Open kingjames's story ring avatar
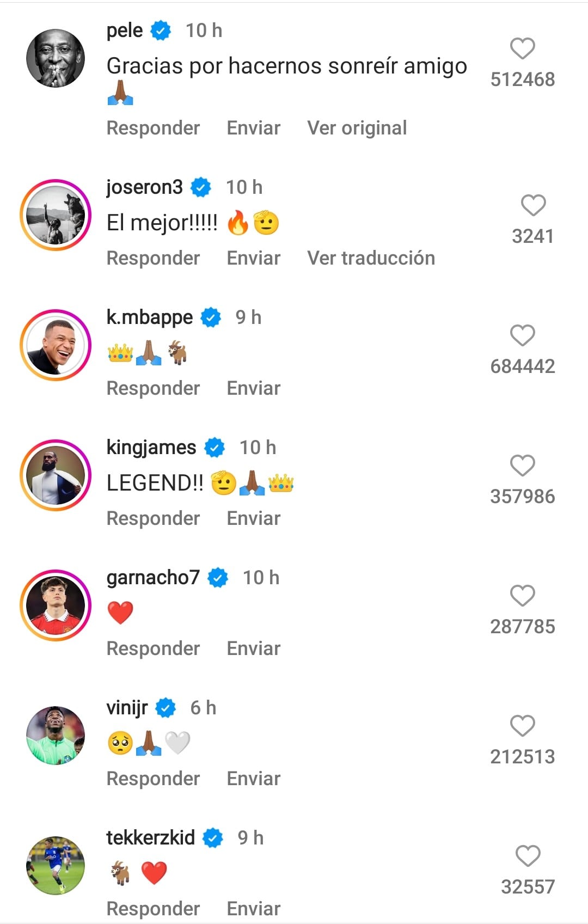This screenshot has width=588, height=924. tap(56, 475)
